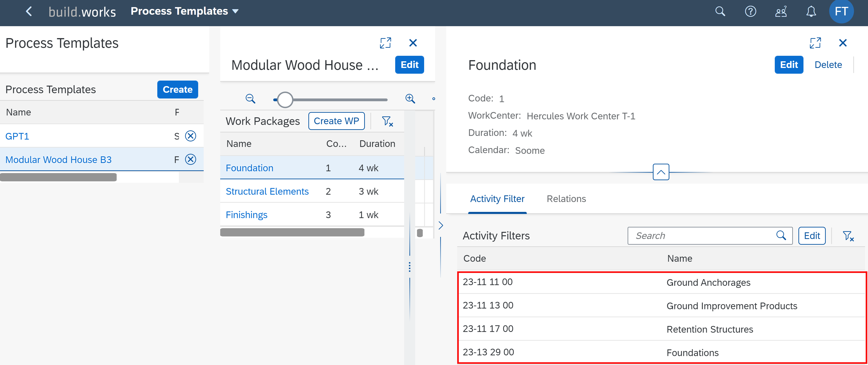Create a new process template
This screenshot has height=365, width=868.
click(x=177, y=90)
